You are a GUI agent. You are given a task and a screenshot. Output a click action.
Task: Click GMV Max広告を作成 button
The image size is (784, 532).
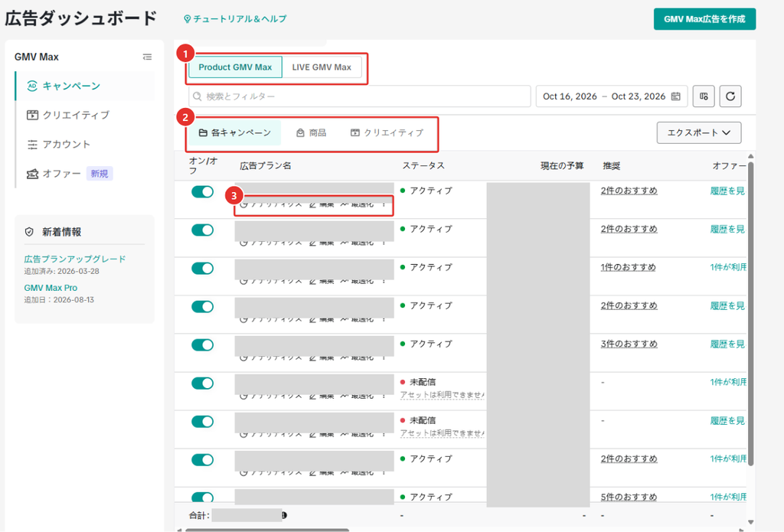704,19
